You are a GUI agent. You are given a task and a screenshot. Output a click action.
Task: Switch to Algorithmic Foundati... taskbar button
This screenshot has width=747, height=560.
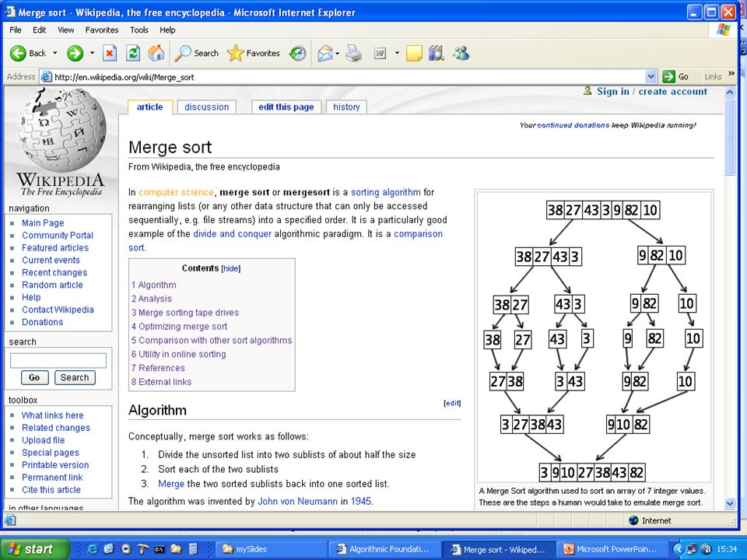pos(384,549)
